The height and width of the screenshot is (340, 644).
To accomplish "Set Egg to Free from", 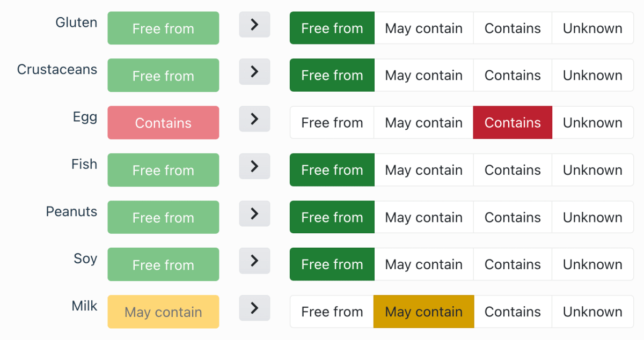I will tap(332, 123).
